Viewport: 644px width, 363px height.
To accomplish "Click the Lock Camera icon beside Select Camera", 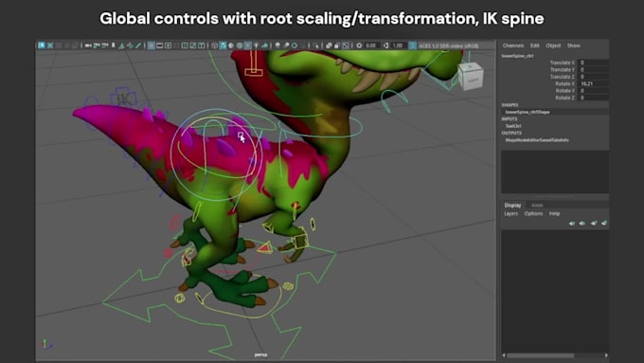I will 50,45.
